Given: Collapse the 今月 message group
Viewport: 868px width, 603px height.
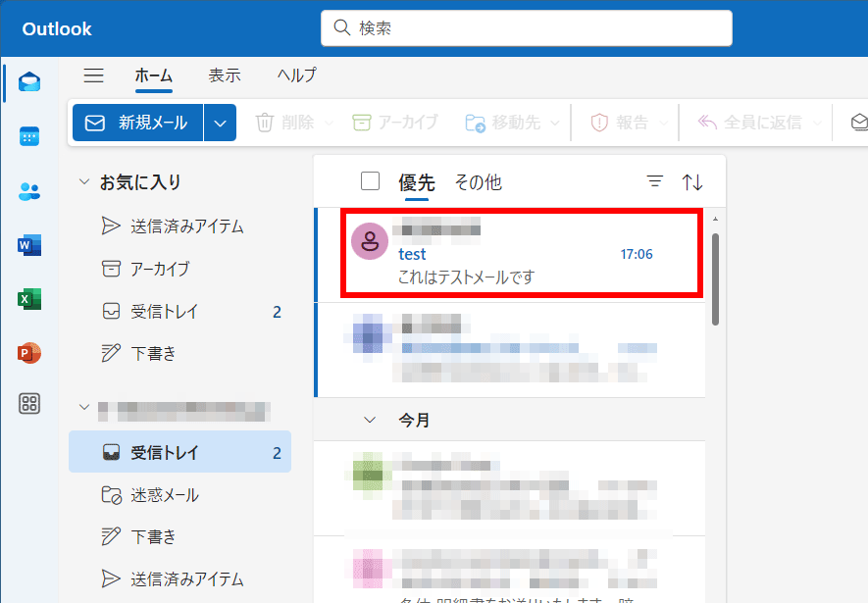Looking at the screenshot, I should (x=369, y=420).
